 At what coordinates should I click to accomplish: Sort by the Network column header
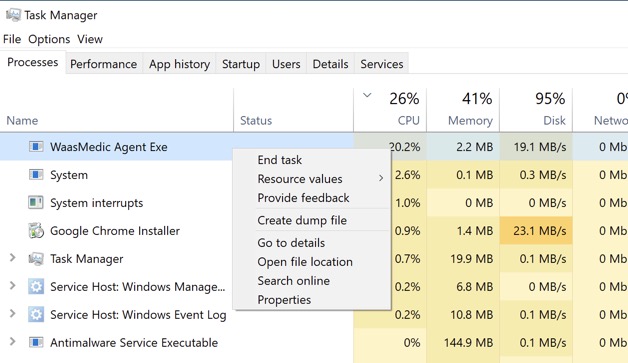[610, 121]
